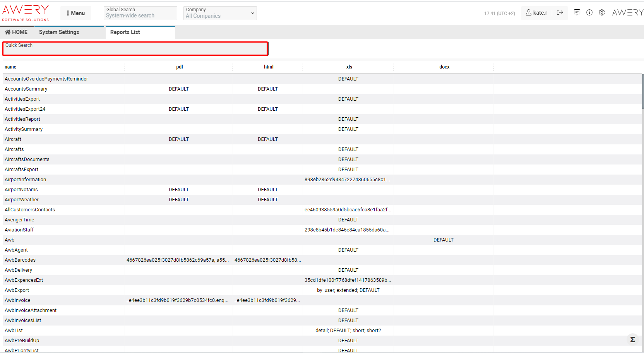Screen dimensions: 644x353
Task: Switch to System Settings tab
Action: tap(59, 32)
